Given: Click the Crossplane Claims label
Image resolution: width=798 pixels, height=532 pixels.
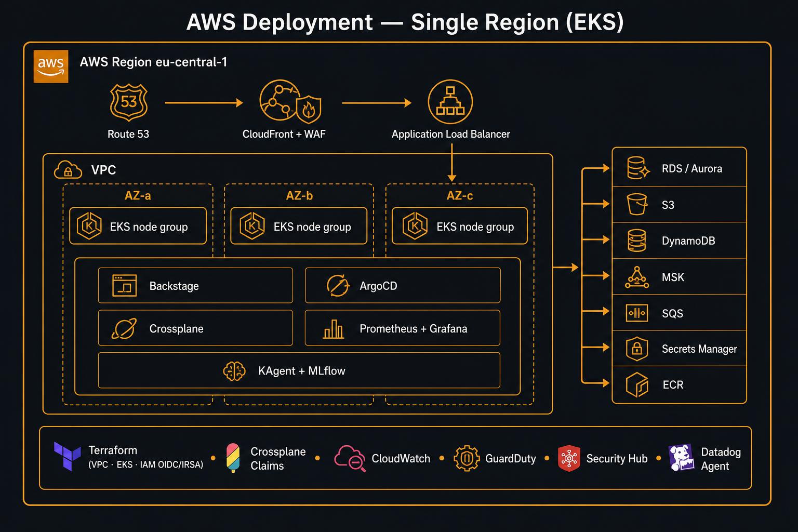Looking at the screenshot, I should 278,459.
